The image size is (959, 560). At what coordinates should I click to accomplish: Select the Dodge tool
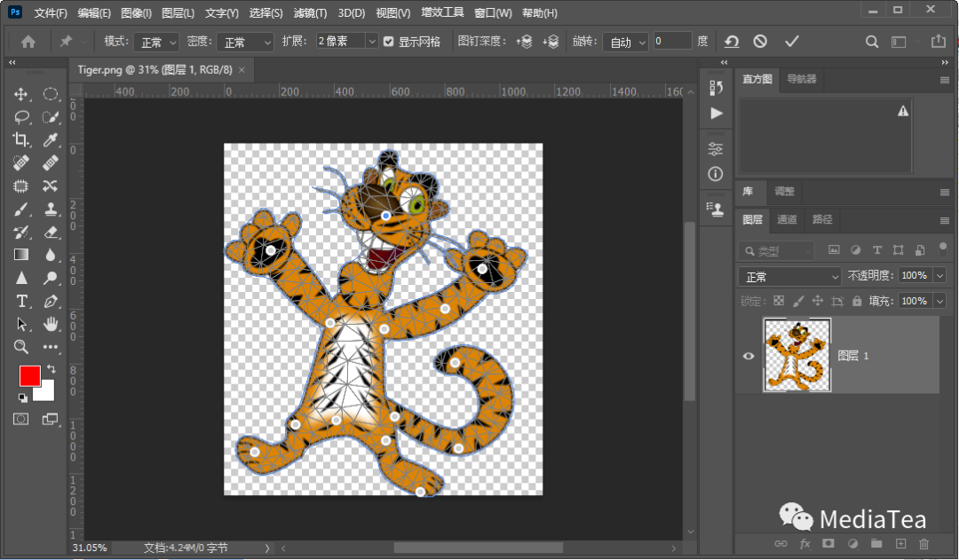[50, 278]
